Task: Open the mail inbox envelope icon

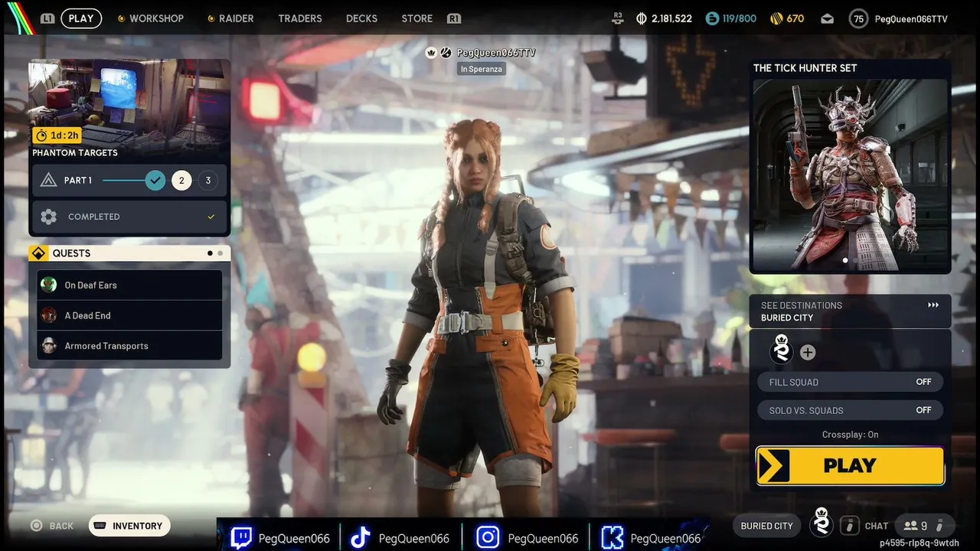Action: 827,19
